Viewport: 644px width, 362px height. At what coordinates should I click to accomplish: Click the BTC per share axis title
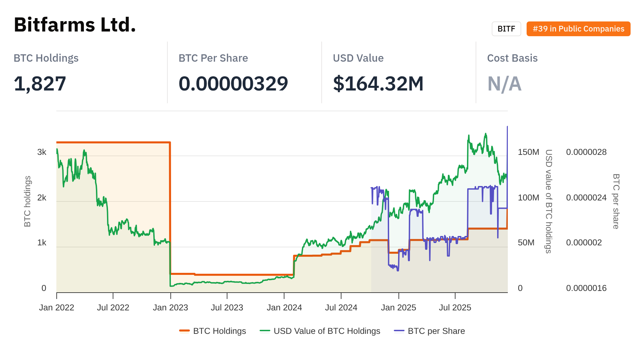(616, 201)
